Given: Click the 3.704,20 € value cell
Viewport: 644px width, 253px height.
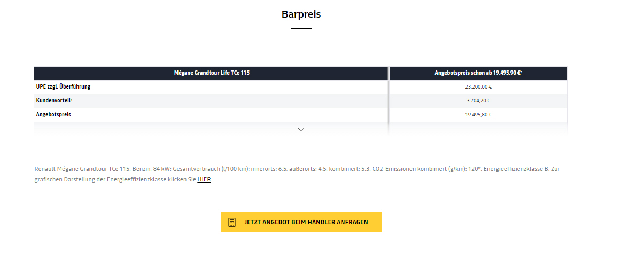Looking at the screenshot, I should (478, 101).
